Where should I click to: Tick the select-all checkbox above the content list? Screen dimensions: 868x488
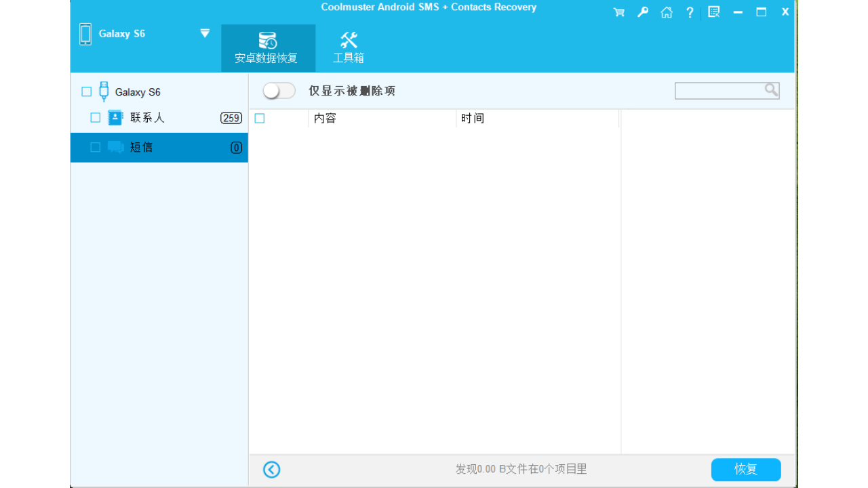259,118
